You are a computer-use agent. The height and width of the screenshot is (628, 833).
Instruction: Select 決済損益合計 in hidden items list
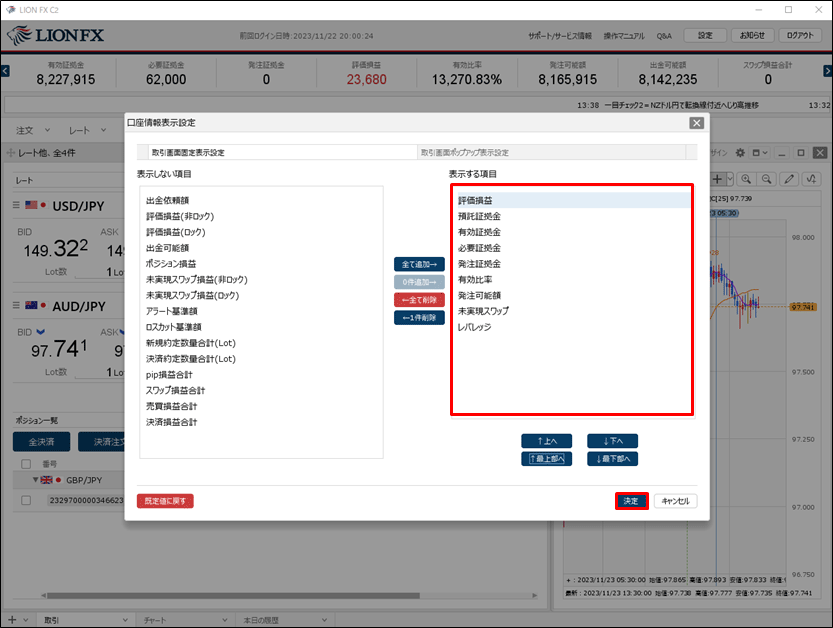coord(261,422)
